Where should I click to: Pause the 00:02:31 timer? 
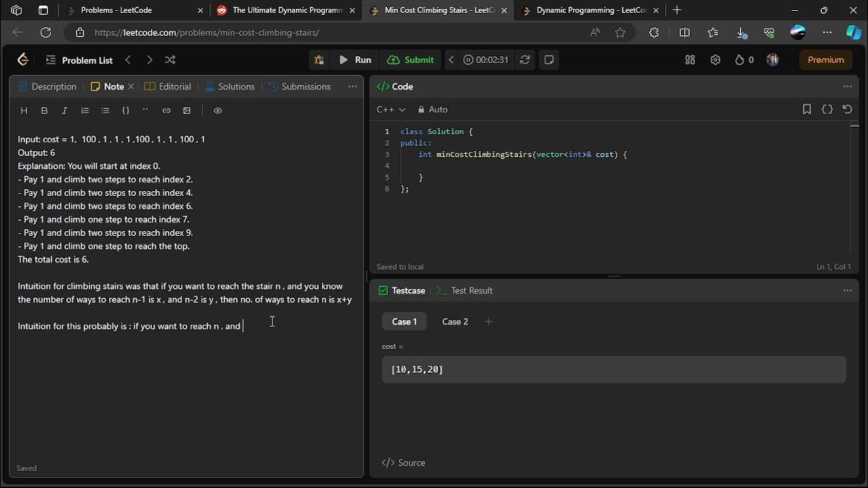(x=486, y=60)
